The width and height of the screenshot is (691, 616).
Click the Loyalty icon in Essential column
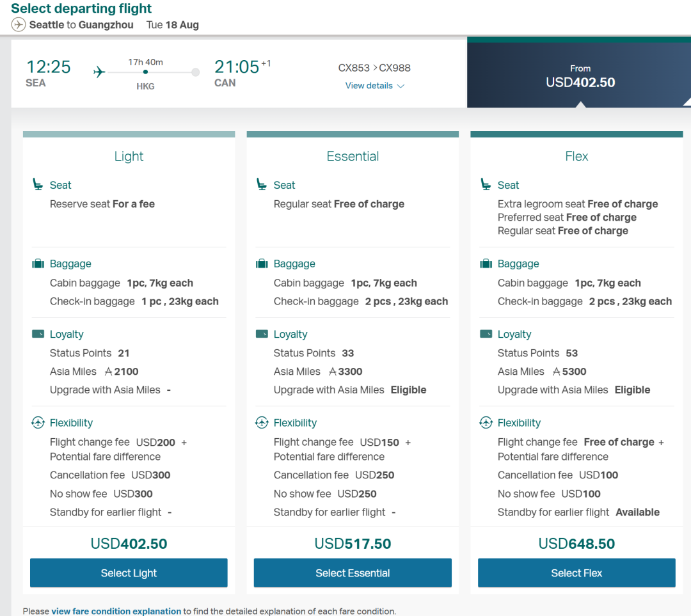pos(262,334)
